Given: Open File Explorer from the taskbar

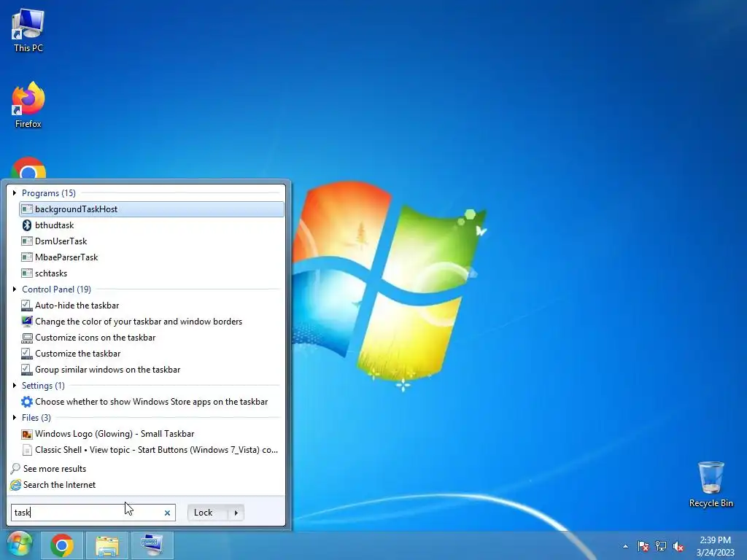Looking at the screenshot, I should tap(107, 545).
